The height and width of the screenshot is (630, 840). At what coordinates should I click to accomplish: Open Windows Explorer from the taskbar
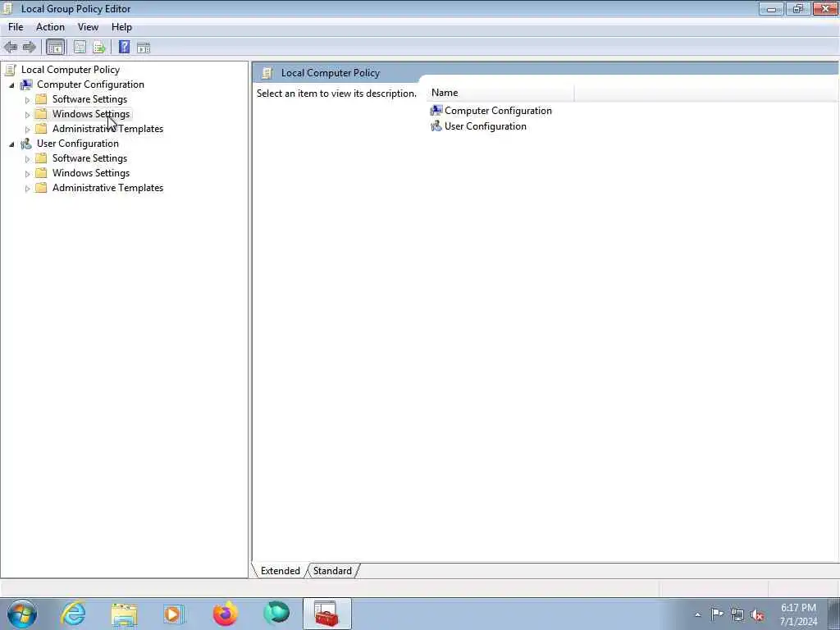[125, 614]
